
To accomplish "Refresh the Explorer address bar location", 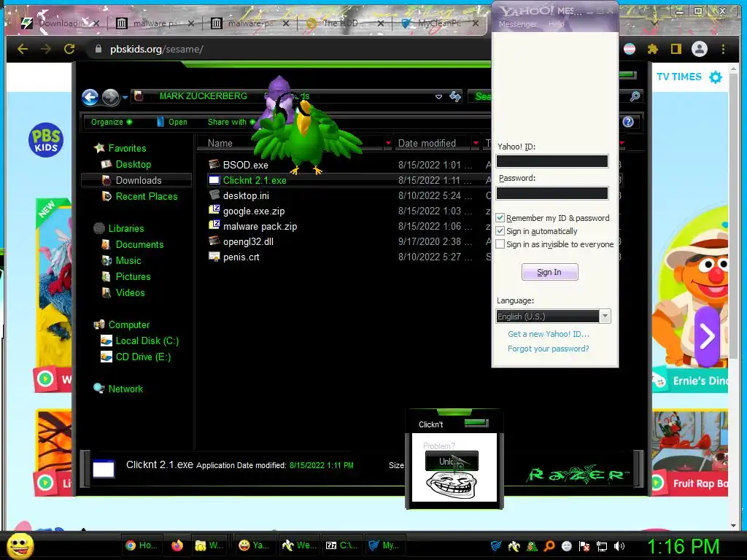I will [455, 97].
